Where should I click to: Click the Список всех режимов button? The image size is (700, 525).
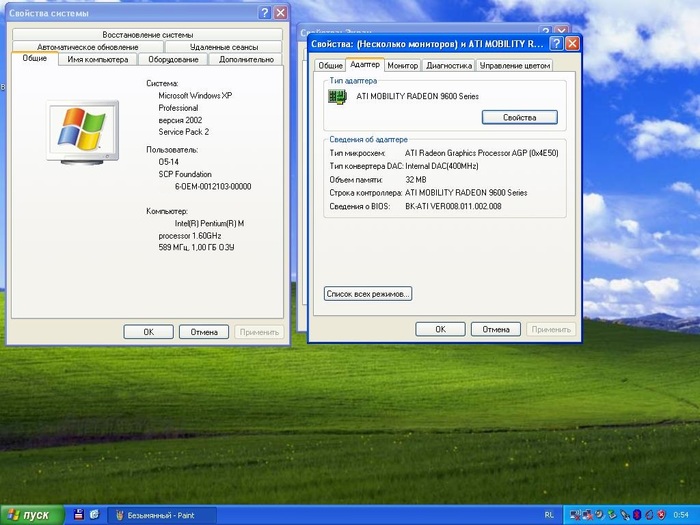[368, 293]
